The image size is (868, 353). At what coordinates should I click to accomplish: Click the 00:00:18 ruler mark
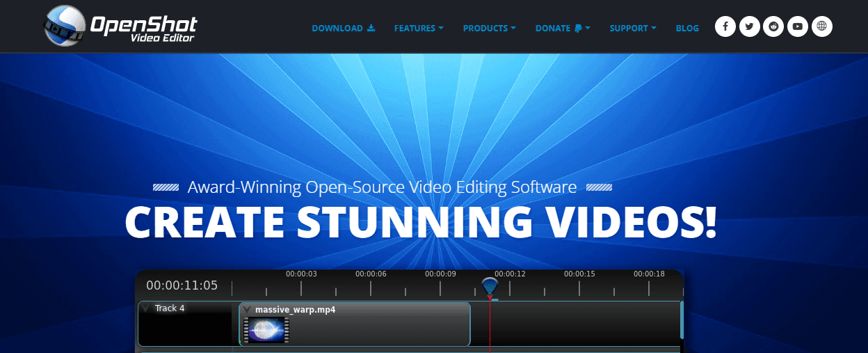(x=649, y=274)
